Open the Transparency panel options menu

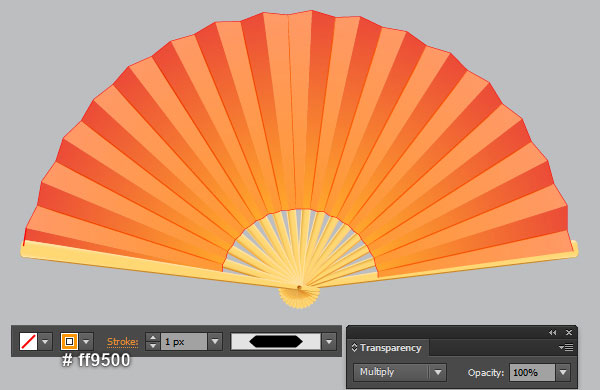(566, 348)
